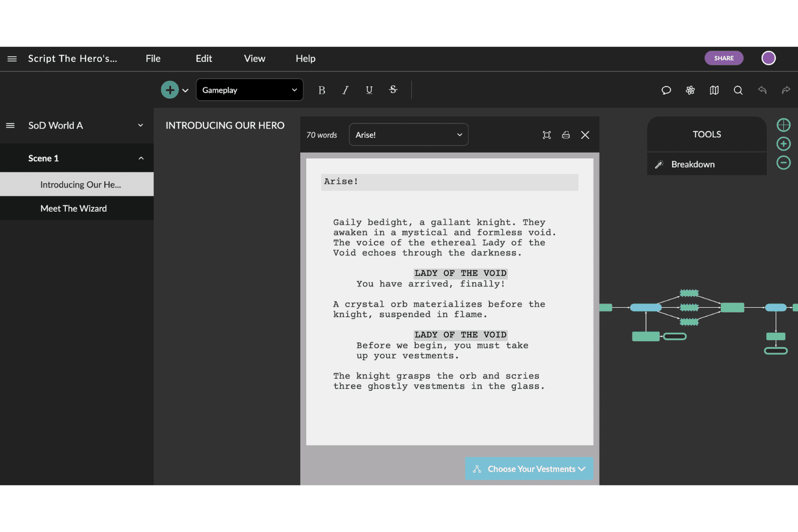Screen dimensions: 798x532
Task: Open the File menu
Action: [153, 59]
